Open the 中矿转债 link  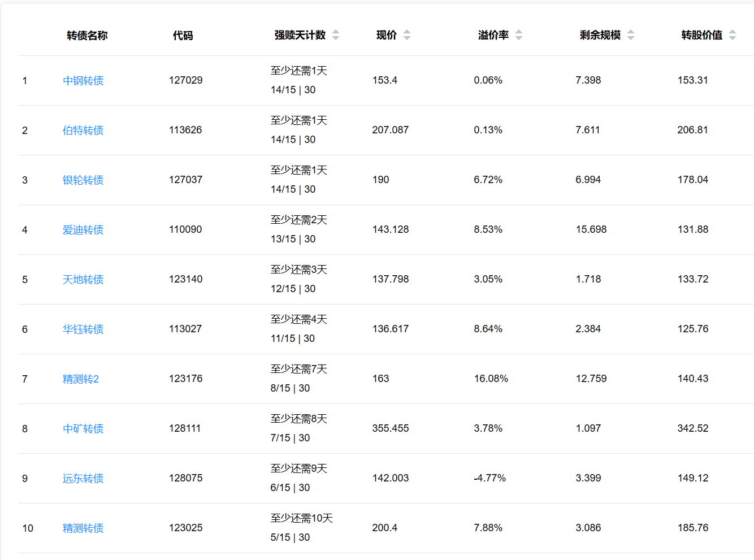point(83,429)
